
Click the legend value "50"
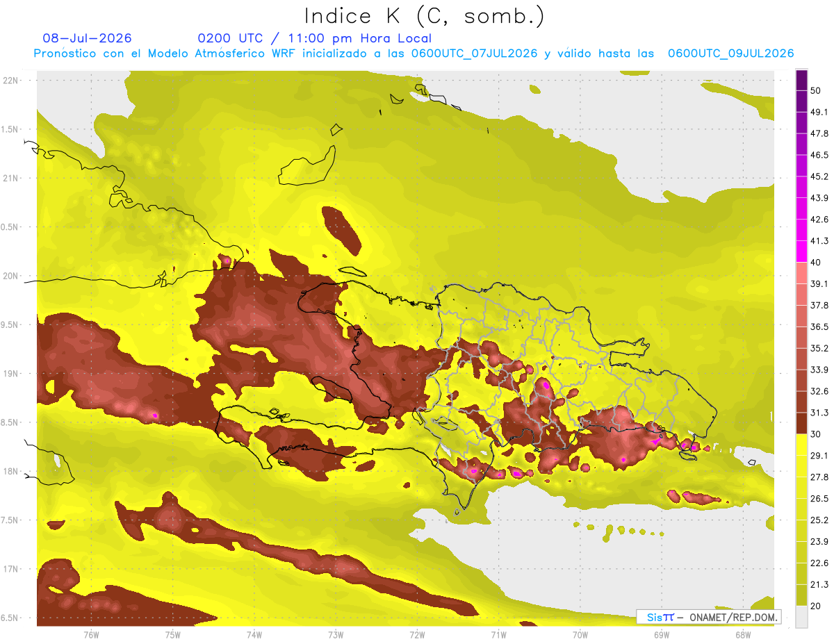click(817, 91)
